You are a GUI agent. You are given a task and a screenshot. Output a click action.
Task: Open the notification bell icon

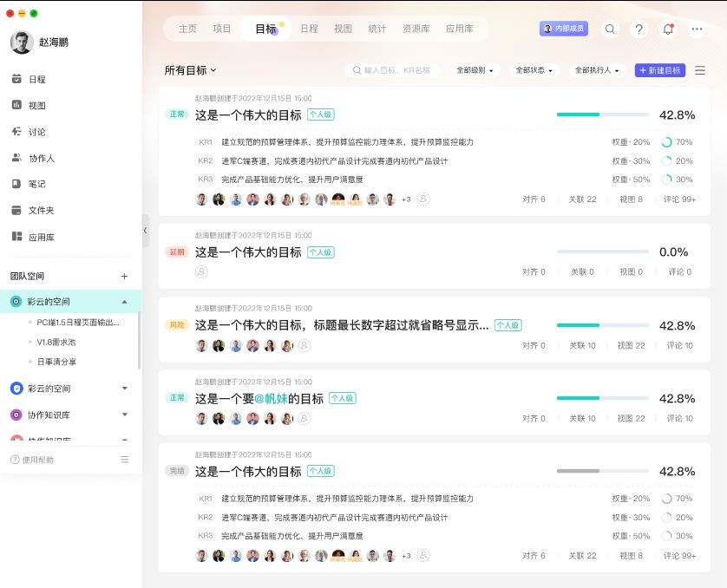[667, 29]
